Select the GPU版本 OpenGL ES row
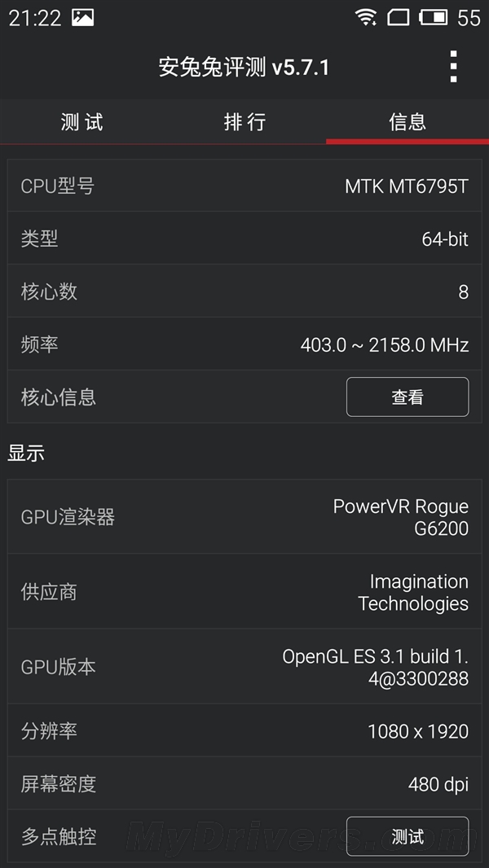489x868 pixels. pyautogui.click(x=244, y=667)
